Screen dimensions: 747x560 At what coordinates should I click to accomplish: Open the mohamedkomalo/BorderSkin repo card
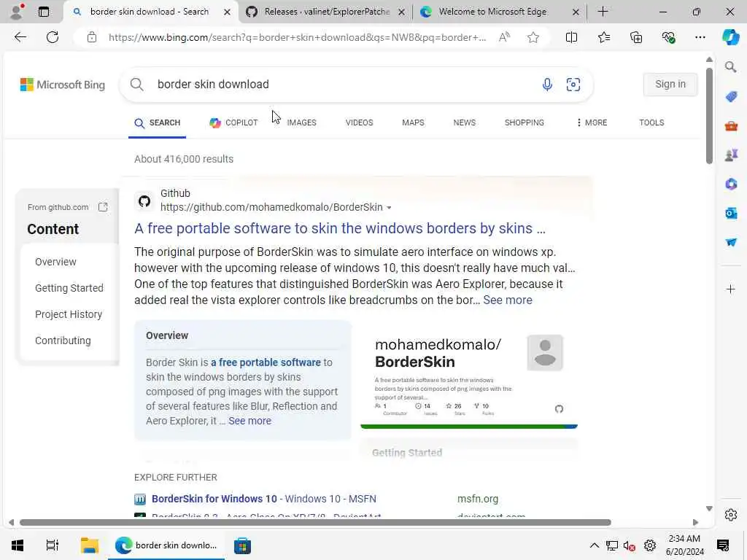point(469,375)
